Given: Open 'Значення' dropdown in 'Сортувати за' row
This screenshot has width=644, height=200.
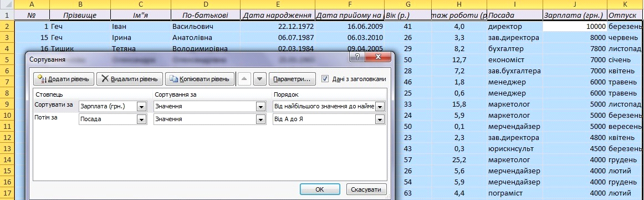Looking at the screenshot, I should click(x=260, y=107).
